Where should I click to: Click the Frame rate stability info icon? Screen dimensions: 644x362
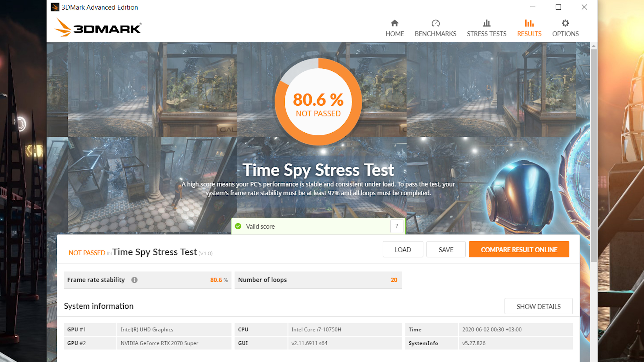click(134, 280)
